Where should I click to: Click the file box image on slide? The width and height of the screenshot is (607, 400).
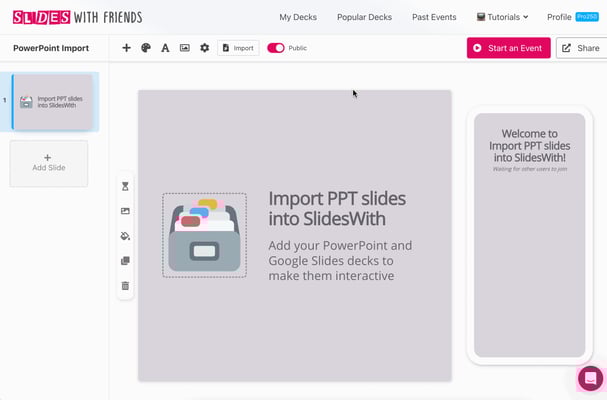click(x=204, y=235)
